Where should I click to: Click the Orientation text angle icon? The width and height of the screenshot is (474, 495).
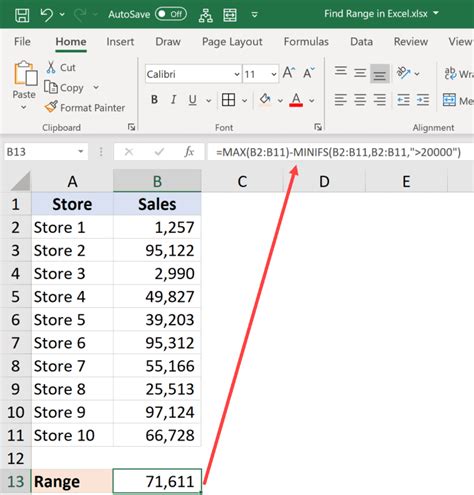click(403, 73)
